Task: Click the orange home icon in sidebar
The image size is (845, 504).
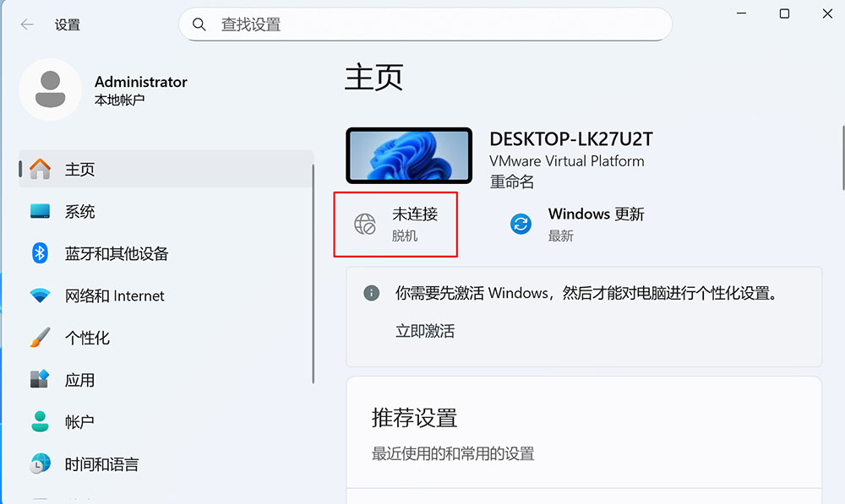Action: point(40,169)
